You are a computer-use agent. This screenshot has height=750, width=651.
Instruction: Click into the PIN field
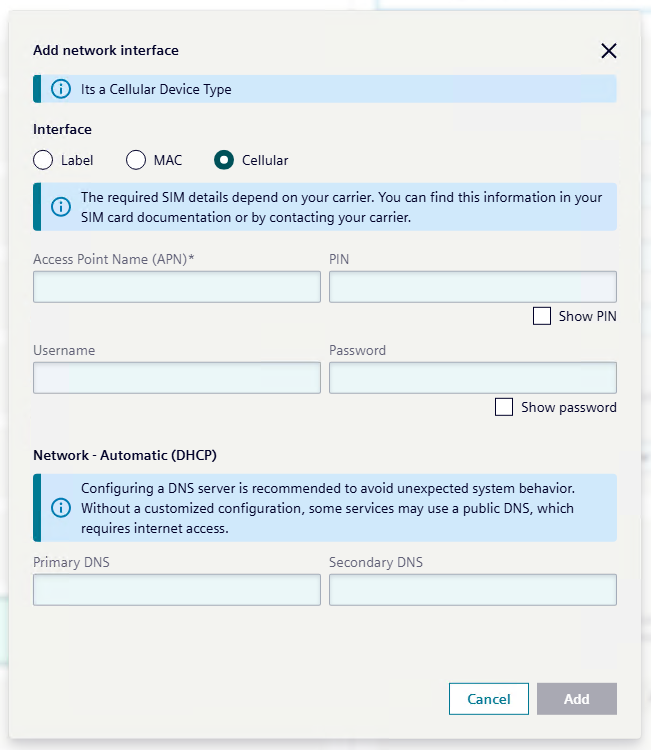pos(472,287)
